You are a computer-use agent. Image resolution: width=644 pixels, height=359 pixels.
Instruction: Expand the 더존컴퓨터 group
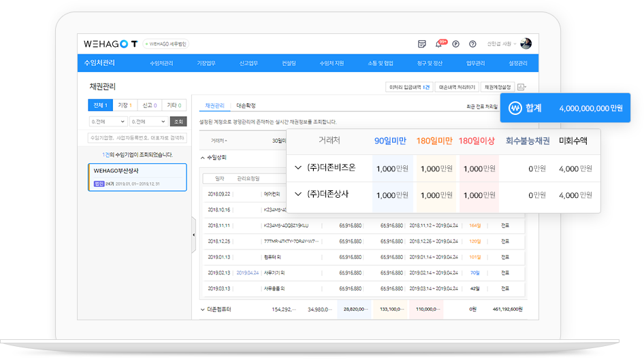pos(202,309)
